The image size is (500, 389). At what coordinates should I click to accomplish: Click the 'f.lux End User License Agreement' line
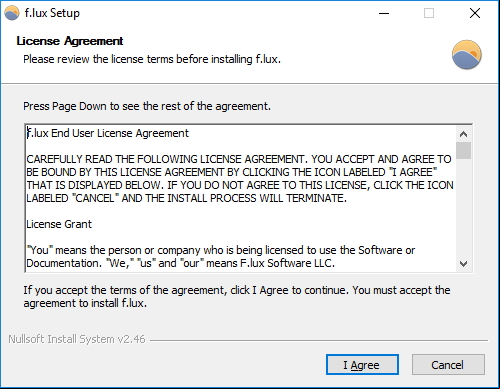point(108,133)
